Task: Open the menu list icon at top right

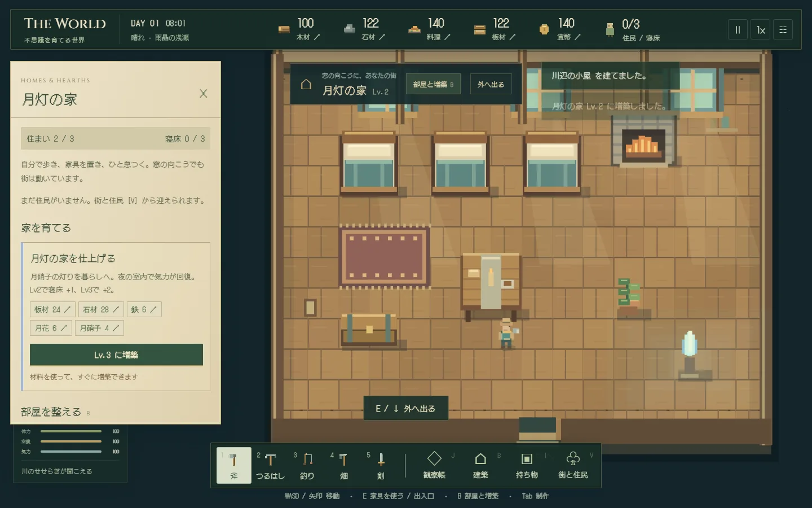Action: (x=783, y=30)
